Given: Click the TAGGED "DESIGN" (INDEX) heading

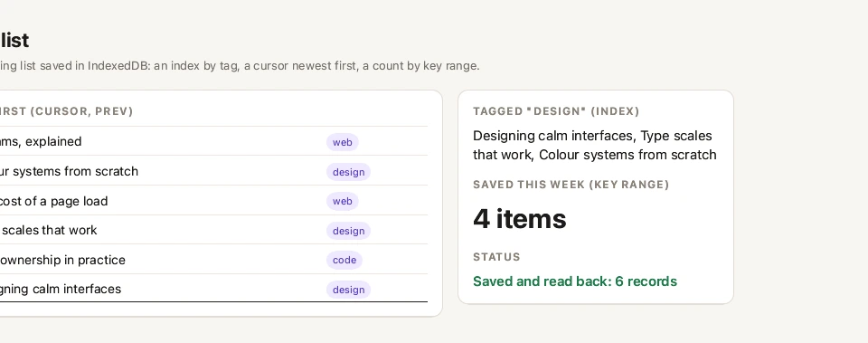Looking at the screenshot, I should [556, 111].
